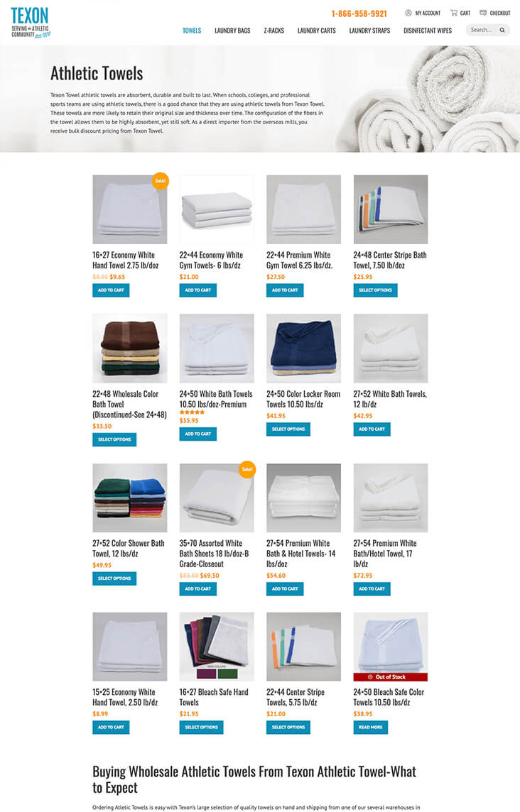Click the search input field
This screenshot has width=520, height=812.
point(482,30)
